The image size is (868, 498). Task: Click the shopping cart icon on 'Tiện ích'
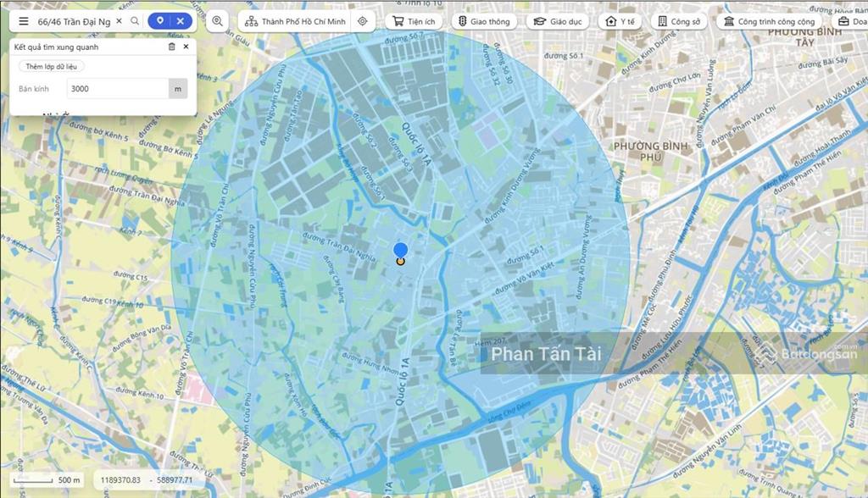pos(398,21)
